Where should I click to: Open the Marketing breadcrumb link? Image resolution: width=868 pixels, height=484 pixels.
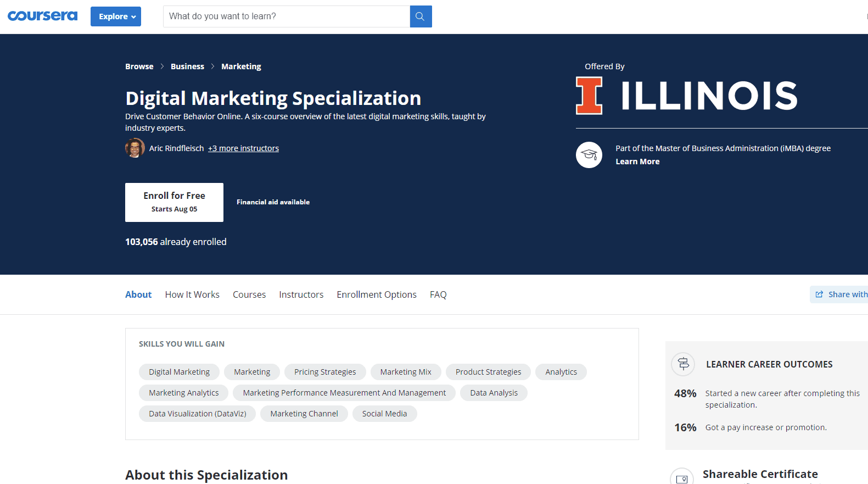(241, 66)
